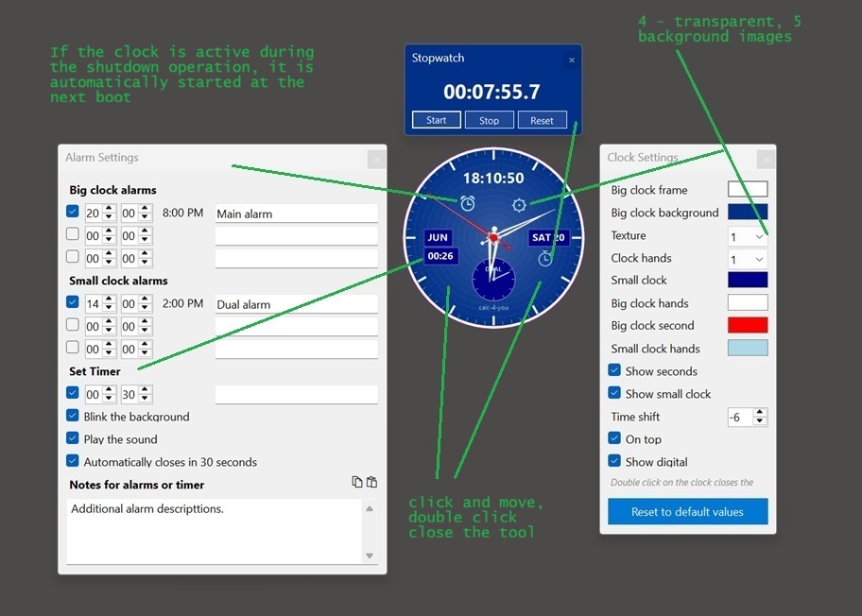Open clock settings via gear icon
This screenshot has height=616, width=862.
click(x=519, y=205)
